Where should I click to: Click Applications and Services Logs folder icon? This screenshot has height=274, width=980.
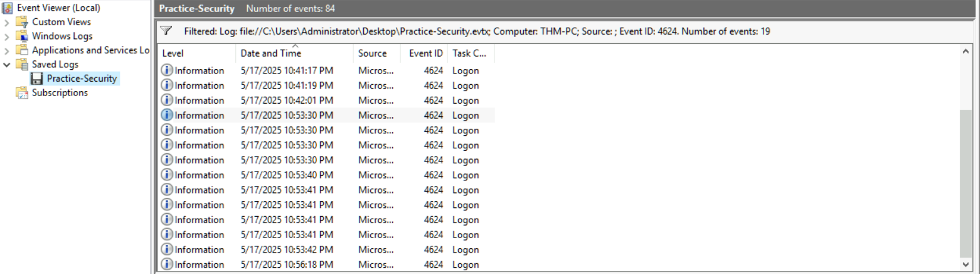[23, 50]
